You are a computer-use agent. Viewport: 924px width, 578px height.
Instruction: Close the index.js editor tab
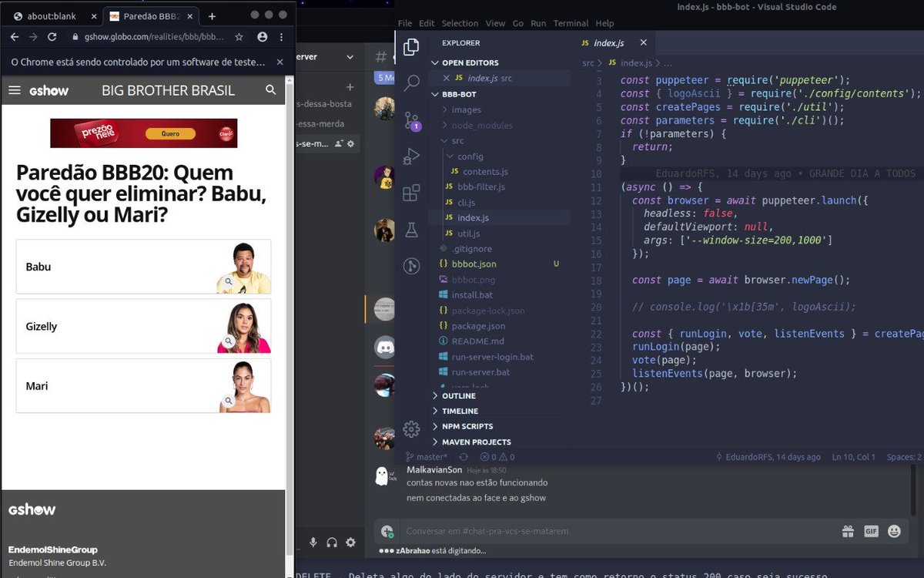pyautogui.click(x=643, y=43)
